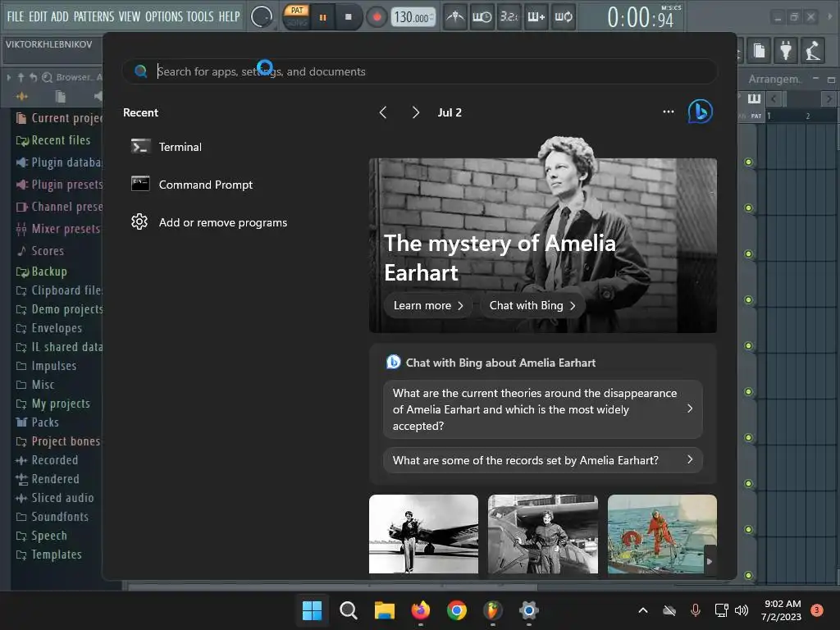840x630 pixels.
Task: Open the airplane black-and-white thumbnail
Action: coord(424,534)
